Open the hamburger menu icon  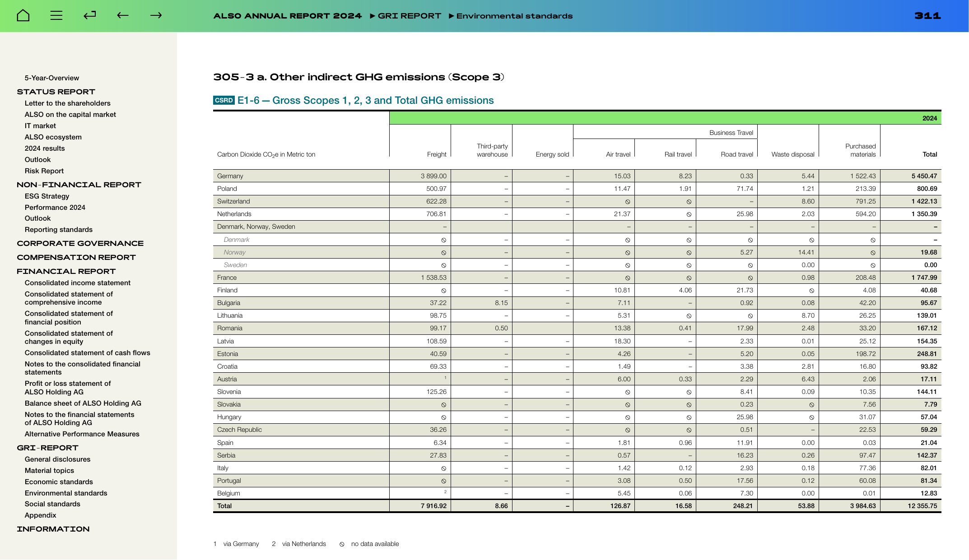pos(56,15)
